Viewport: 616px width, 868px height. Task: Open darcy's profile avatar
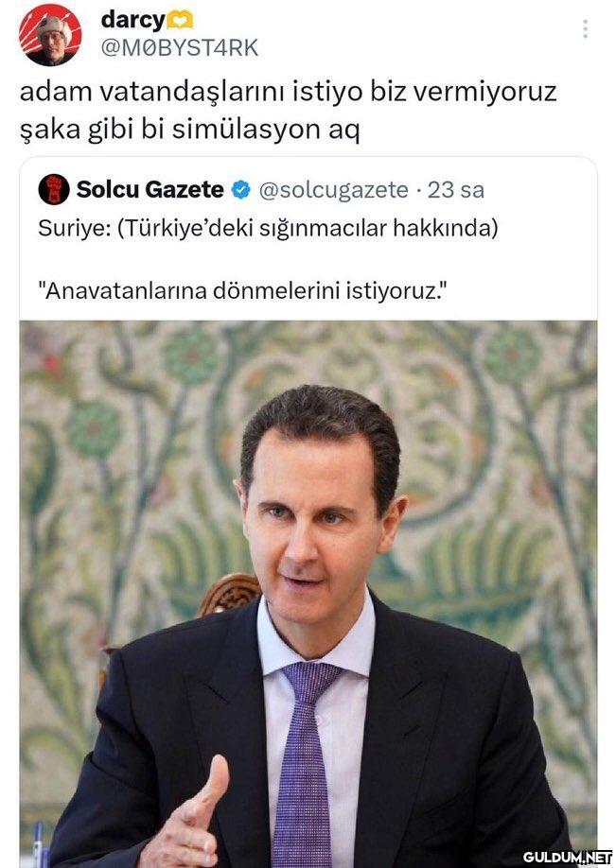coord(50,35)
